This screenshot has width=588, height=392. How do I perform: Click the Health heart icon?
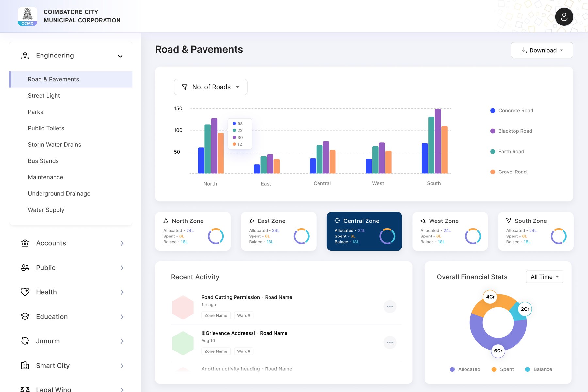[25, 292]
